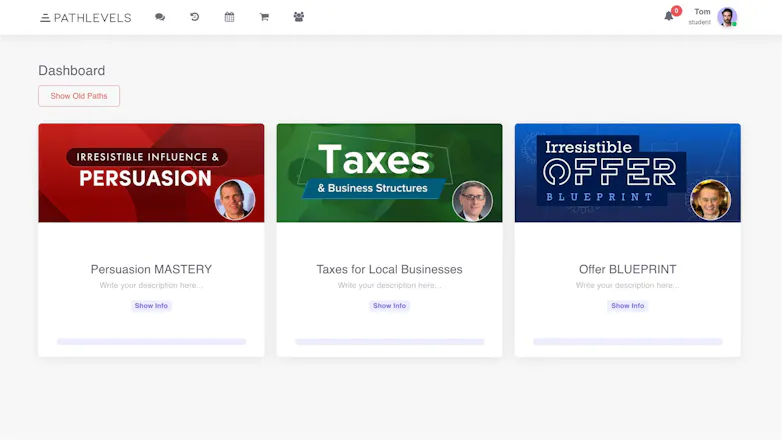Click the Offer BLUEPRINT title
Viewport: 782px width, 440px height.
[x=628, y=269]
